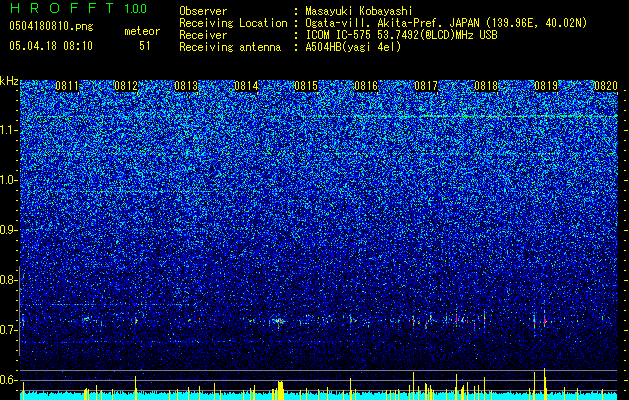The image size is (629, 400).
Task: Click the 0818 time marker
Action: (486, 86)
